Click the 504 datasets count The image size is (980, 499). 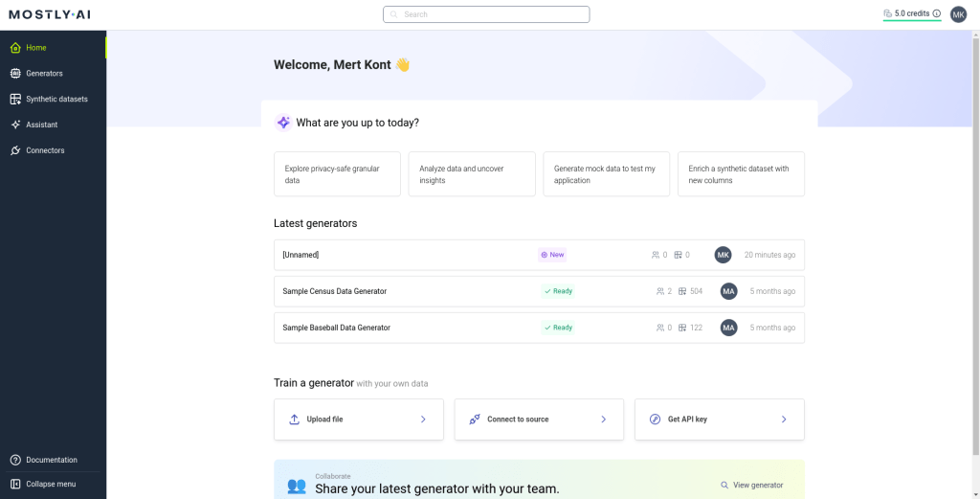click(697, 291)
